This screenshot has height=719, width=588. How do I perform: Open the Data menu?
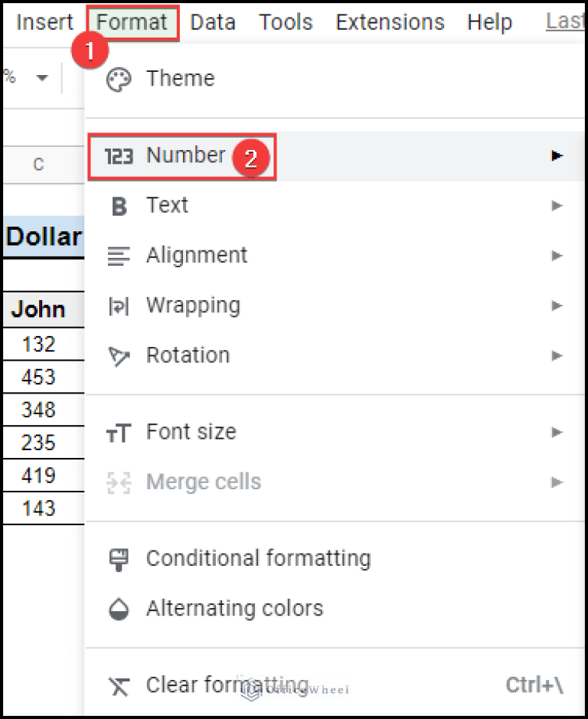212,22
